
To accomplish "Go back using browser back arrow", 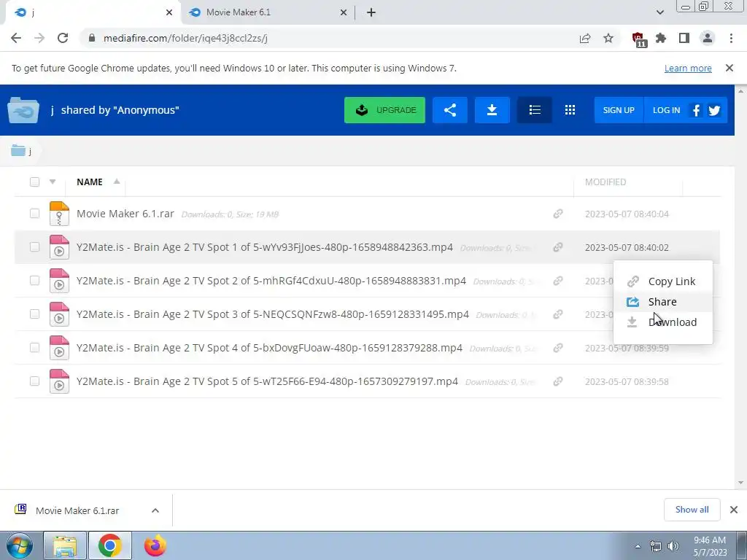I will coord(16,38).
